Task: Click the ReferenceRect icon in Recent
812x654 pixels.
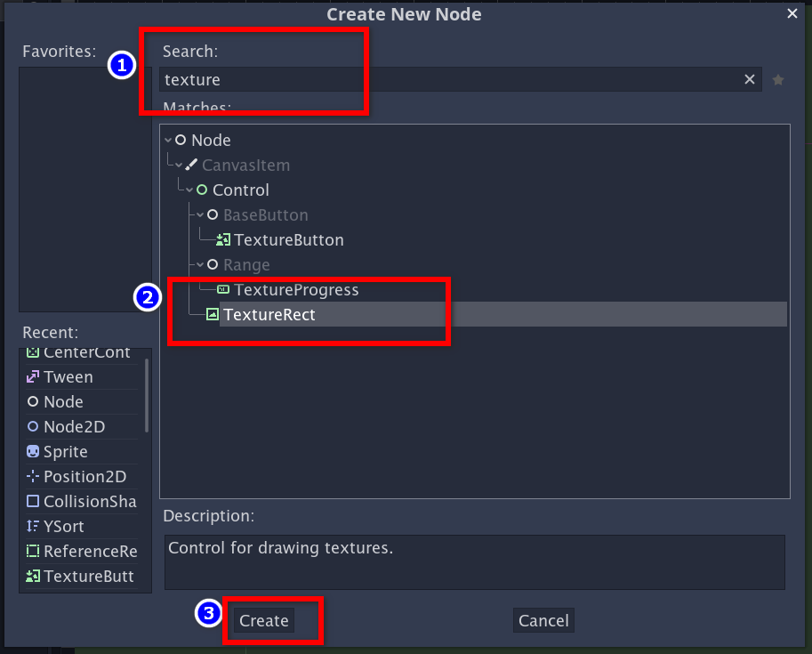Action: 33,551
